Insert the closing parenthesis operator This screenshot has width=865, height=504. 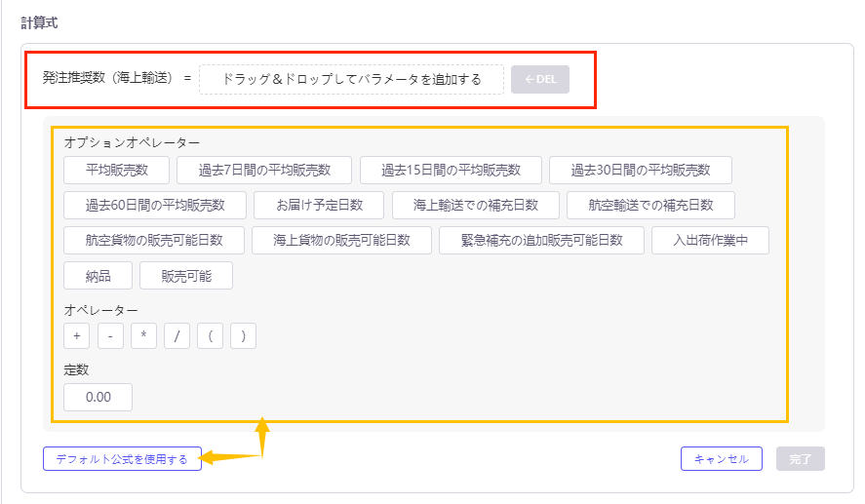tap(243, 335)
